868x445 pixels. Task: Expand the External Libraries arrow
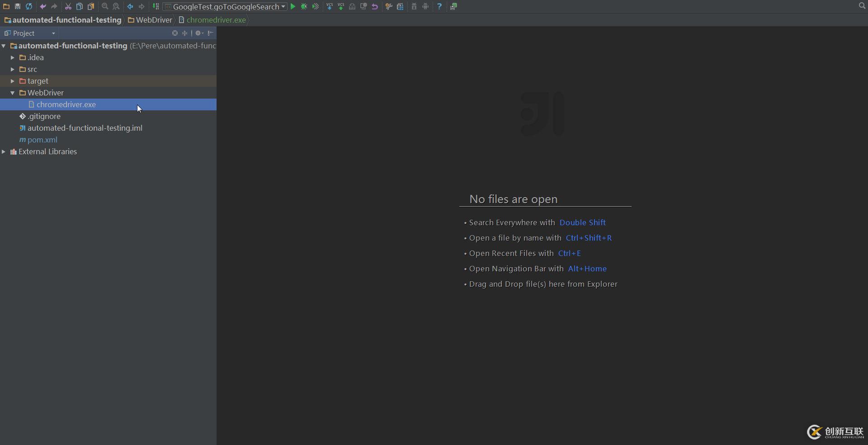pyautogui.click(x=4, y=151)
